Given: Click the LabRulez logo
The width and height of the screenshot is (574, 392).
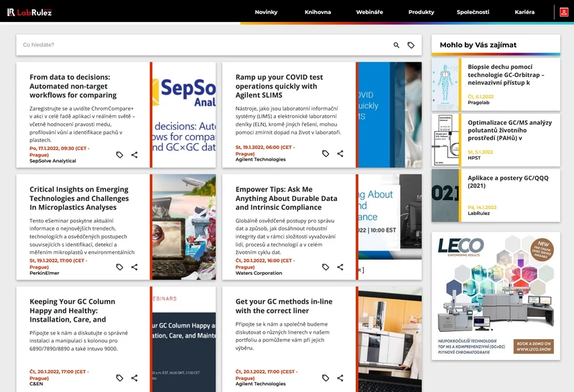Looking at the screenshot, I should click(29, 12).
